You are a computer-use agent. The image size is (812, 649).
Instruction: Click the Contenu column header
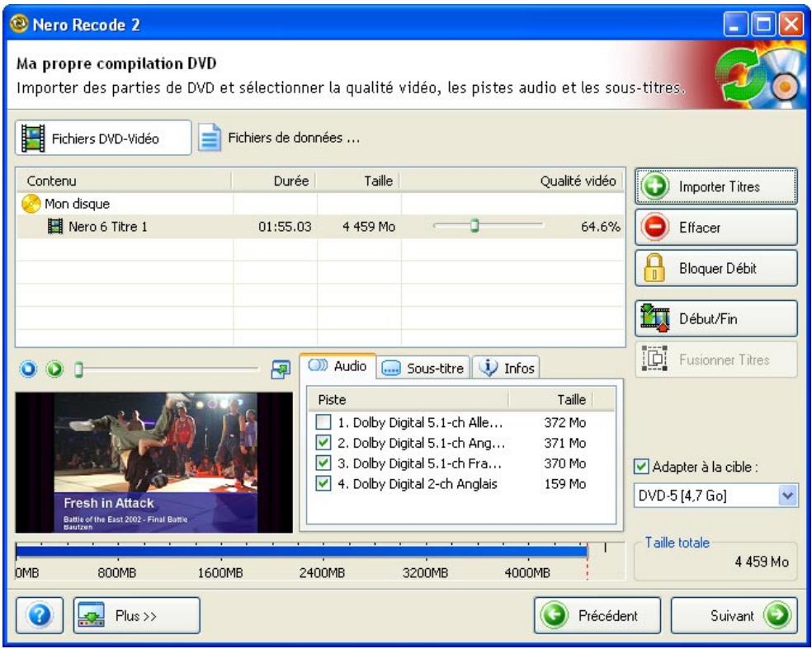pyautogui.click(x=125, y=181)
